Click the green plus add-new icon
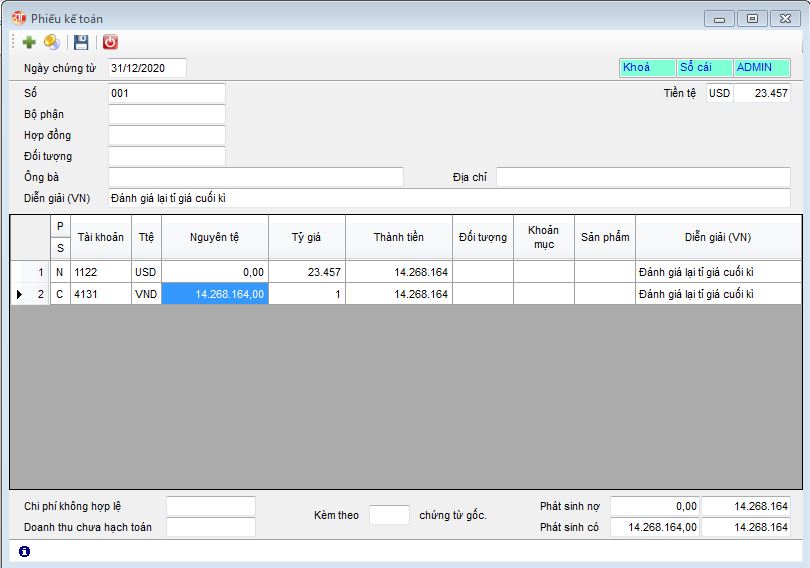Viewport: 810px width, 568px height. [x=29, y=42]
